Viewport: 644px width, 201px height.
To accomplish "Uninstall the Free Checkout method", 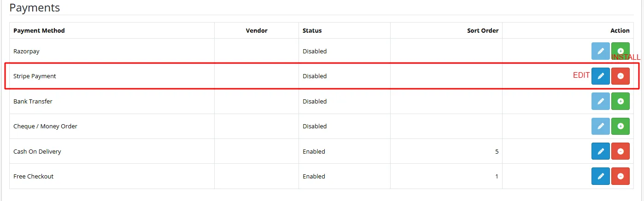I will click(x=620, y=176).
